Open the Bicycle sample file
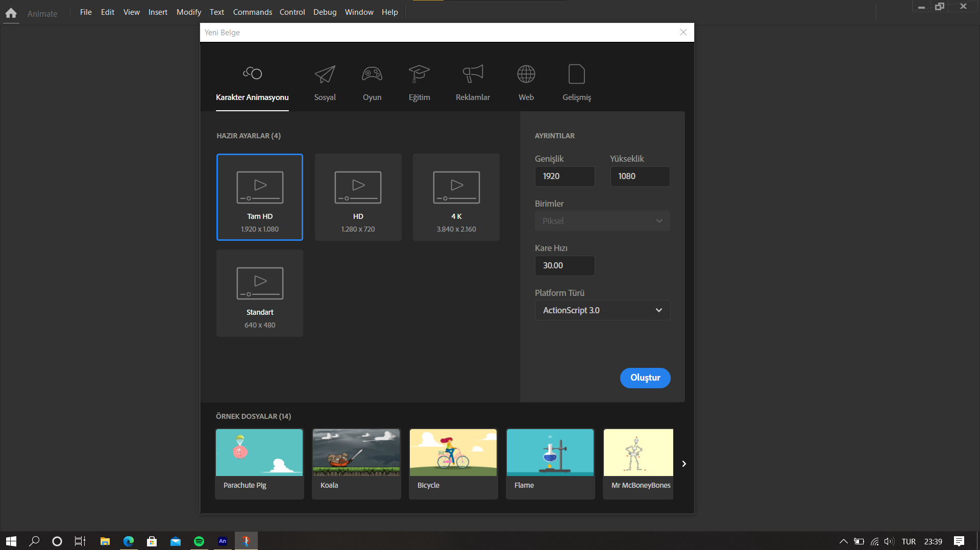Viewport: 980px width, 550px height. (x=453, y=464)
